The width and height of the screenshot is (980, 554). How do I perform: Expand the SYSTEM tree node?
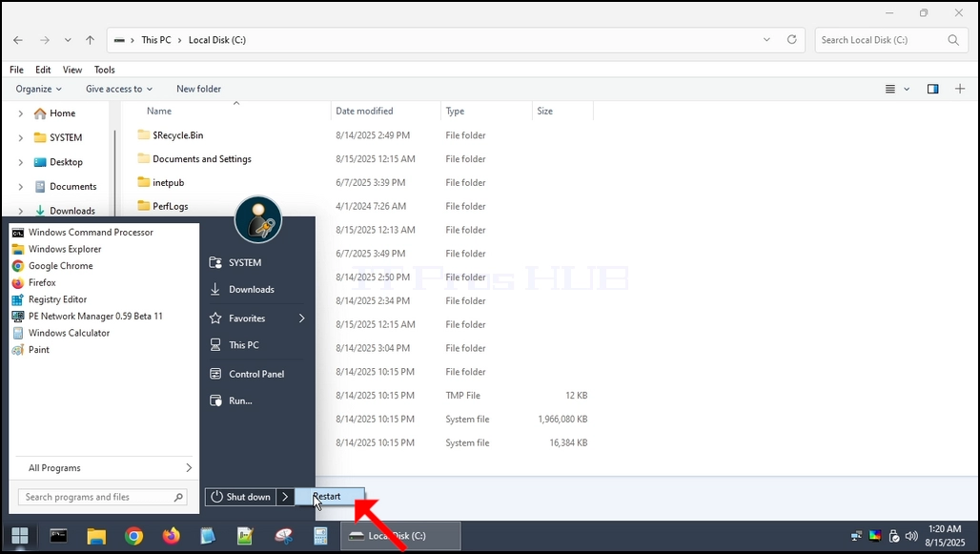pos(21,137)
